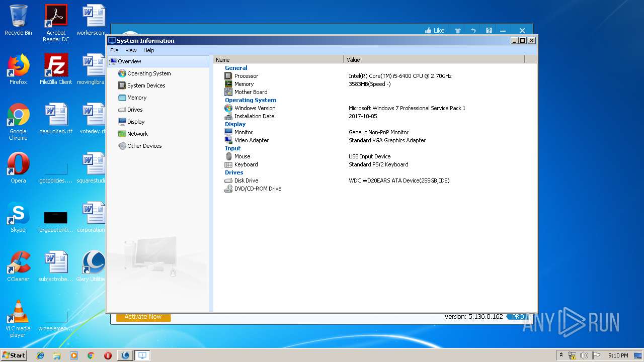Click the Processor row icon
This screenshot has height=362, width=644.
click(228, 76)
